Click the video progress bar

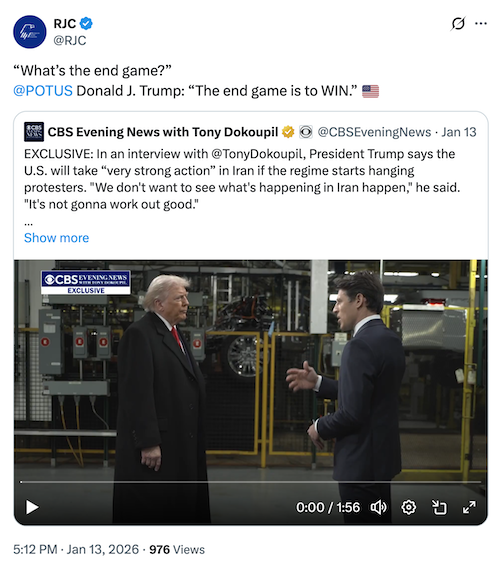click(x=251, y=482)
